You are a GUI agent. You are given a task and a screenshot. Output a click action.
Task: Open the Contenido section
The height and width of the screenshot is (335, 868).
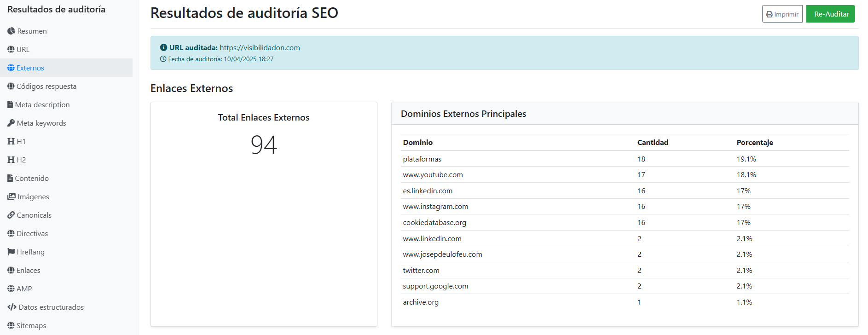pyautogui.click(x=66, y=178)
